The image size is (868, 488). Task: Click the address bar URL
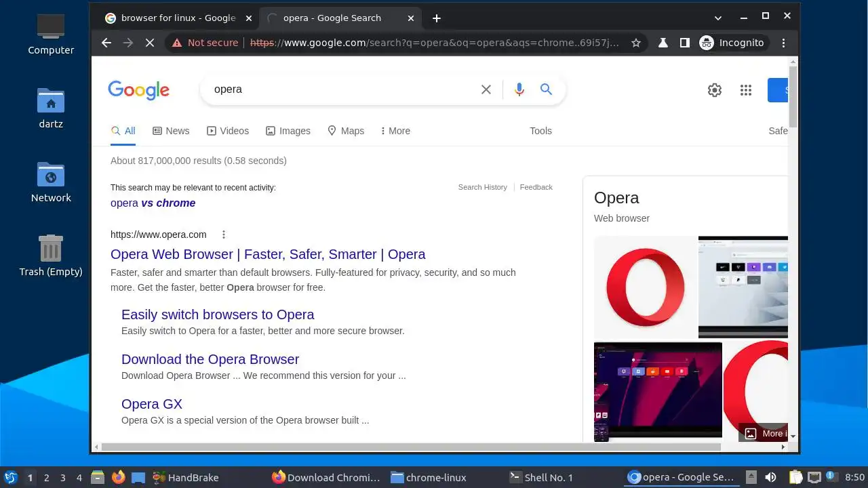tap(434, 43)
